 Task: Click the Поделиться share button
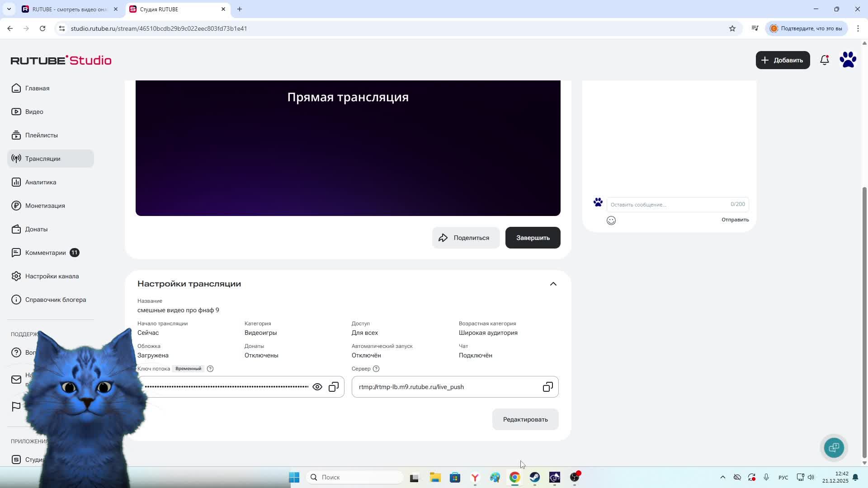tap(466, 238)
